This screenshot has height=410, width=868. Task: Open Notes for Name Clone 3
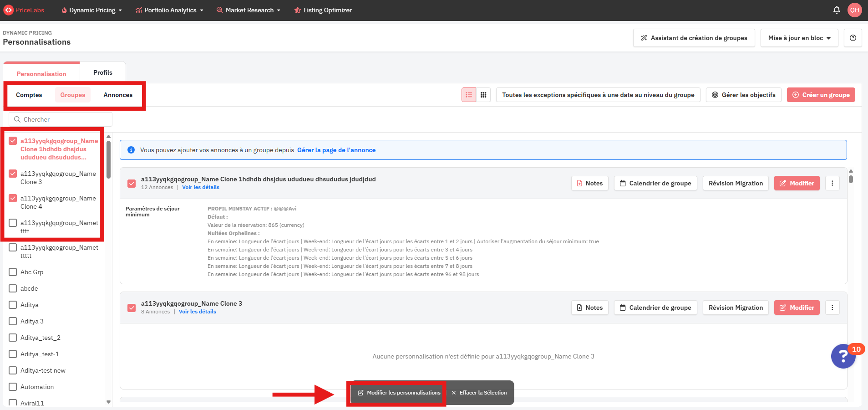pos(589,307)
